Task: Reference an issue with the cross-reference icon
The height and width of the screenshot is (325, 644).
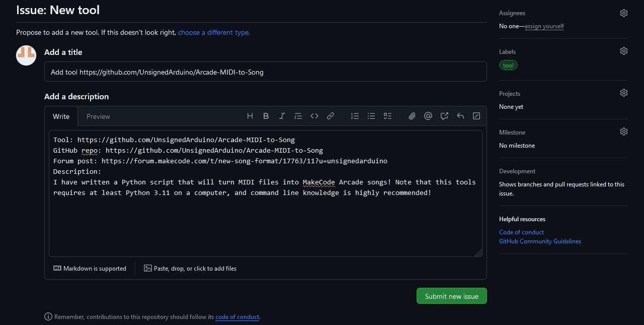Action: [444, 116]
